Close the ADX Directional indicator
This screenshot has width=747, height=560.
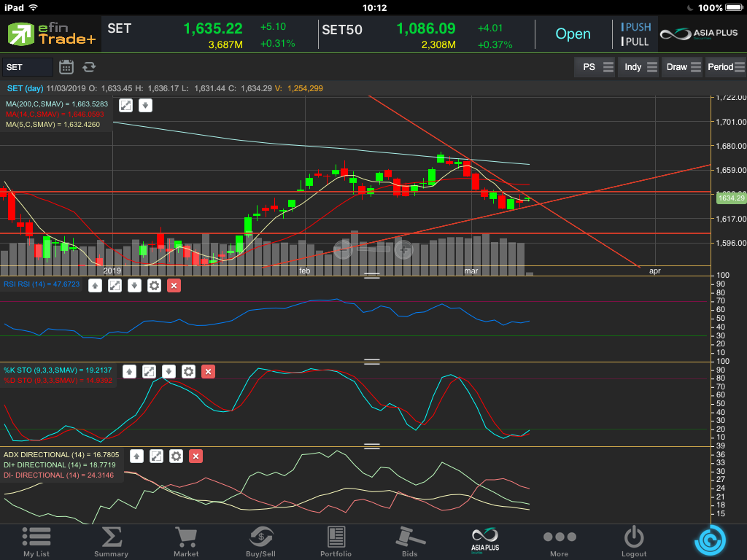click(x=196, y=456)
